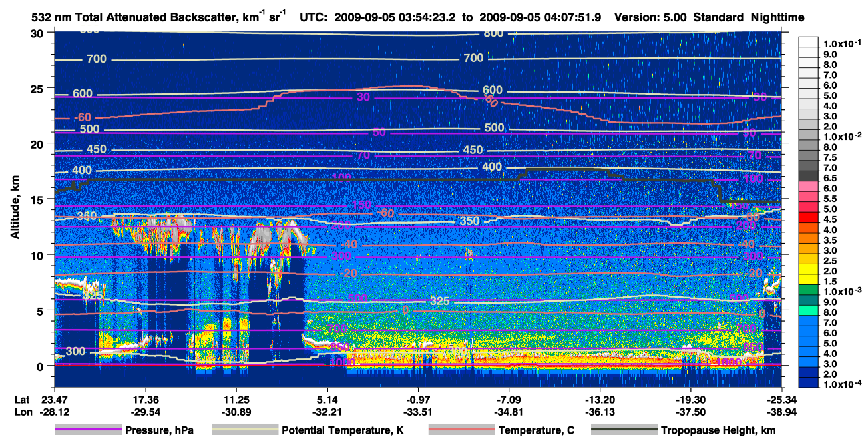Click the 'Tropopause Height, km' legend label
The width and height of the screenshot is (868, 445).
click(718, 431)
